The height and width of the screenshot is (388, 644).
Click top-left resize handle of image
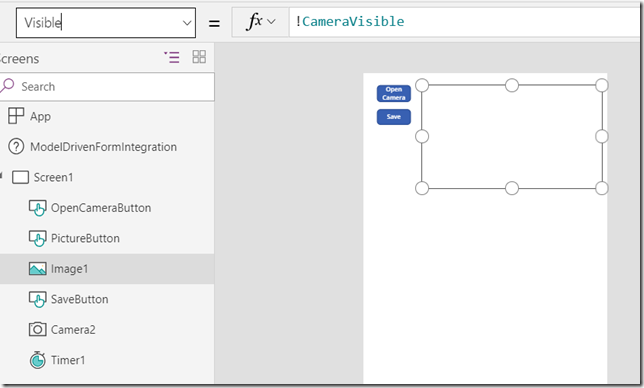point(422,85)
